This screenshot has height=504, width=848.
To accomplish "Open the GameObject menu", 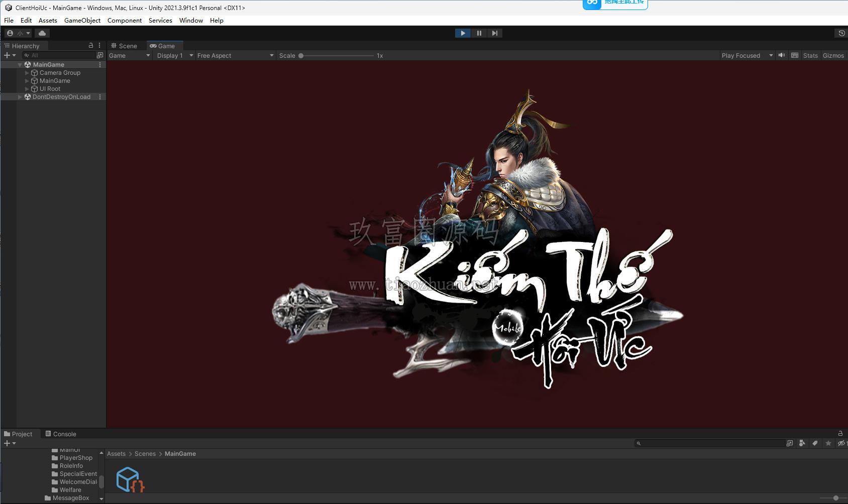I will click(x=82, y=21).
